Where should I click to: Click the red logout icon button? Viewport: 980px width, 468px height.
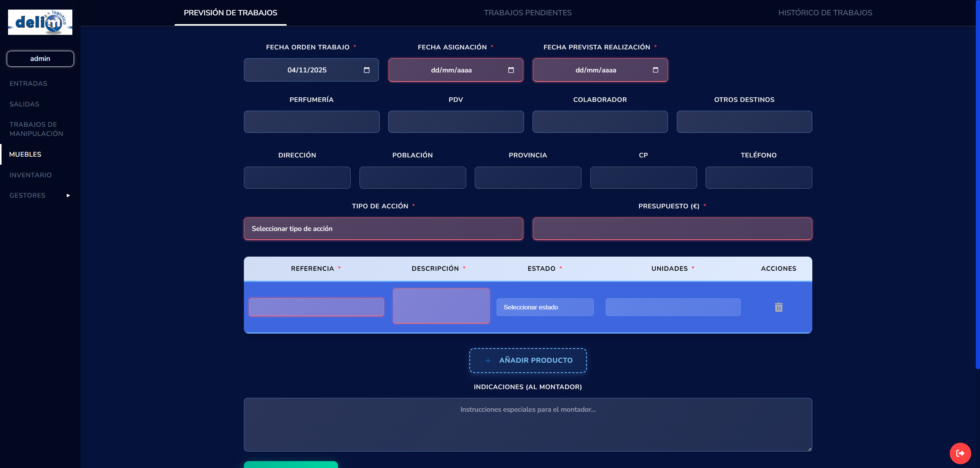pyautogui.click(x=960, y=453)
